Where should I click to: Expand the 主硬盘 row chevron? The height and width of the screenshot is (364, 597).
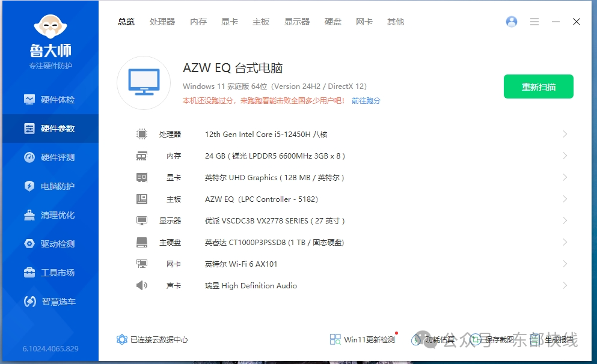point(565,242)
